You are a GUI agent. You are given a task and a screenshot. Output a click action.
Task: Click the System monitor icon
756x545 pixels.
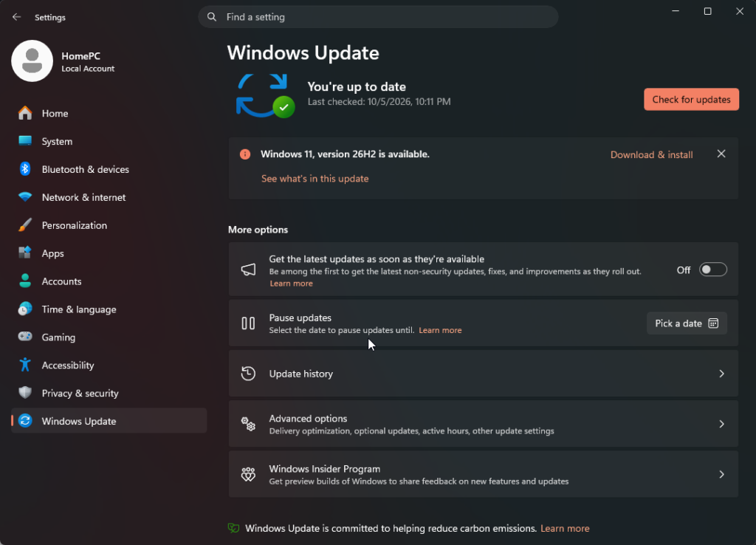[25, 141]
